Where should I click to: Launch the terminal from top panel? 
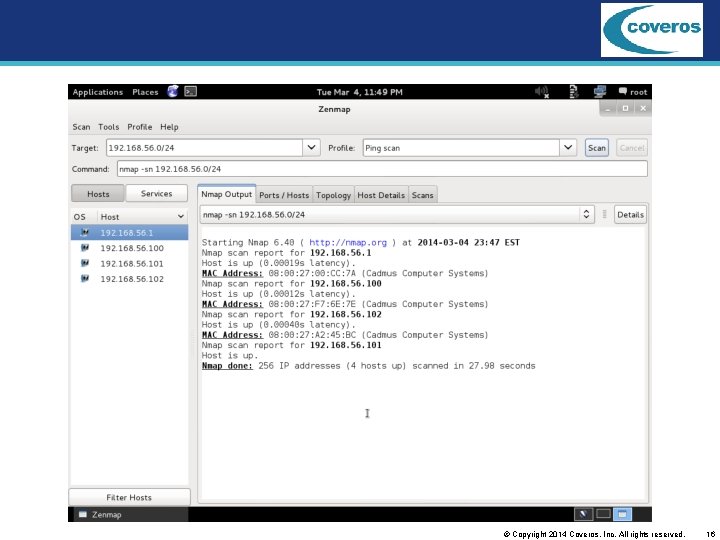(191, 91)
